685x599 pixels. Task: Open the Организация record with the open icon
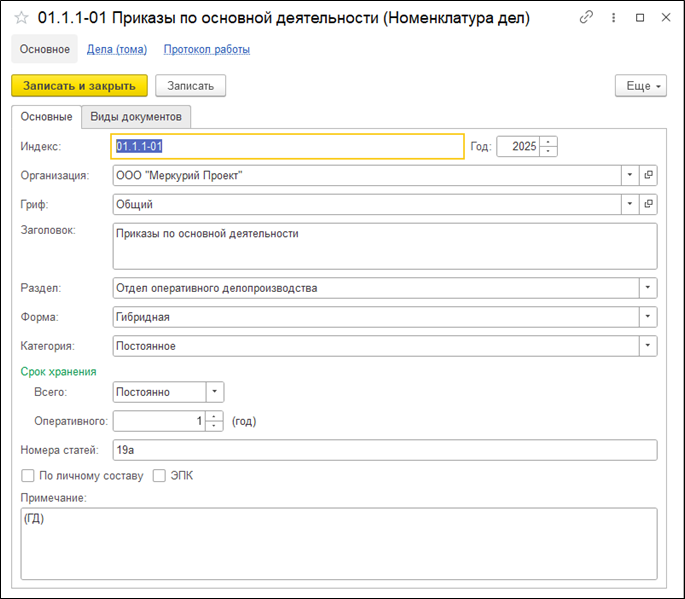(648, 175)
